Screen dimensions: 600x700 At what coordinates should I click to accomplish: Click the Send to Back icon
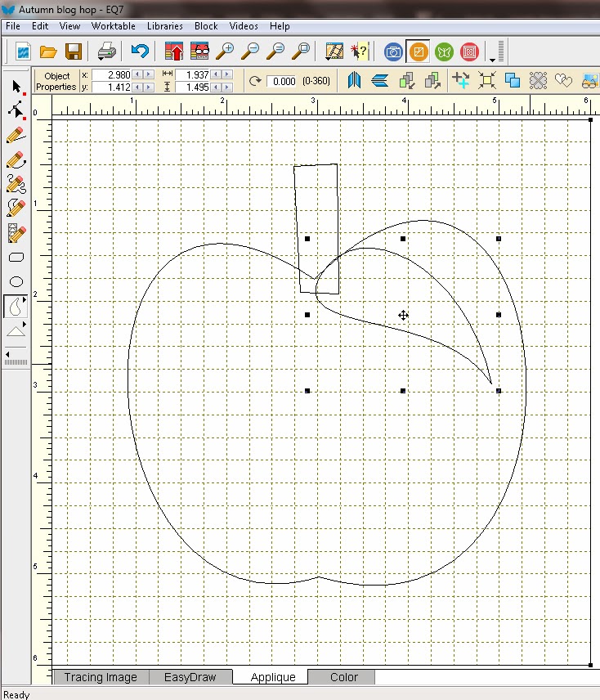432,81
